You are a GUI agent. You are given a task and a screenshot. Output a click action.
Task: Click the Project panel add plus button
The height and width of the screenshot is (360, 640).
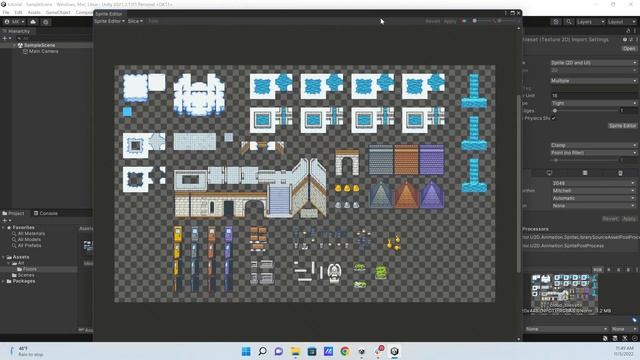click(5, 220)
